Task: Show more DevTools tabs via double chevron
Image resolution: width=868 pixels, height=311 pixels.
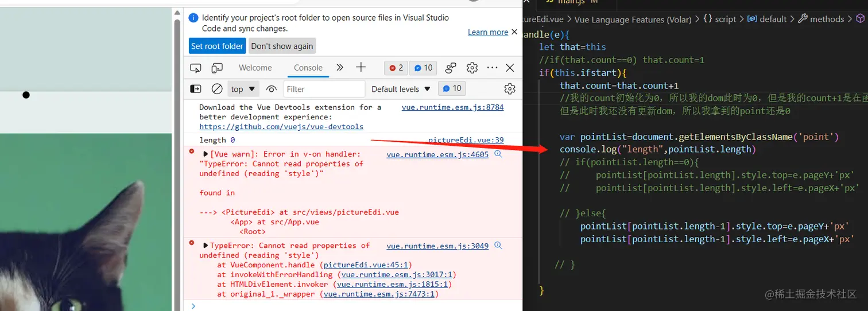Action: pyautogui.click(x=340, y=68)
